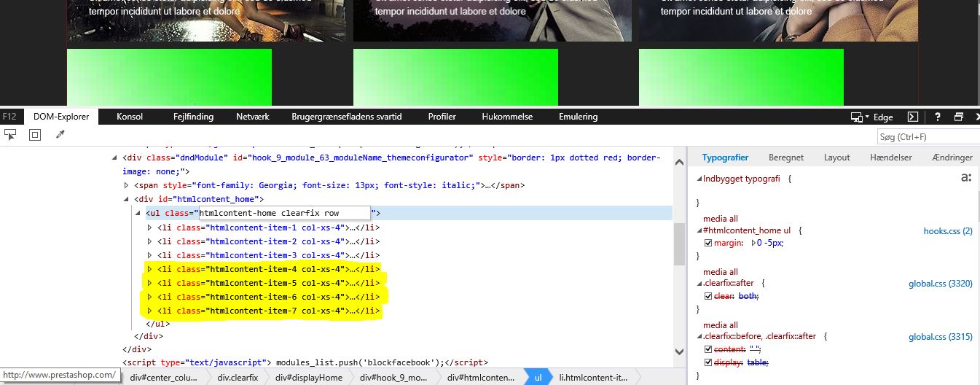Open the hooks.css (2) source link
Screen dimensions: 980x385
[x=948, y=230]
